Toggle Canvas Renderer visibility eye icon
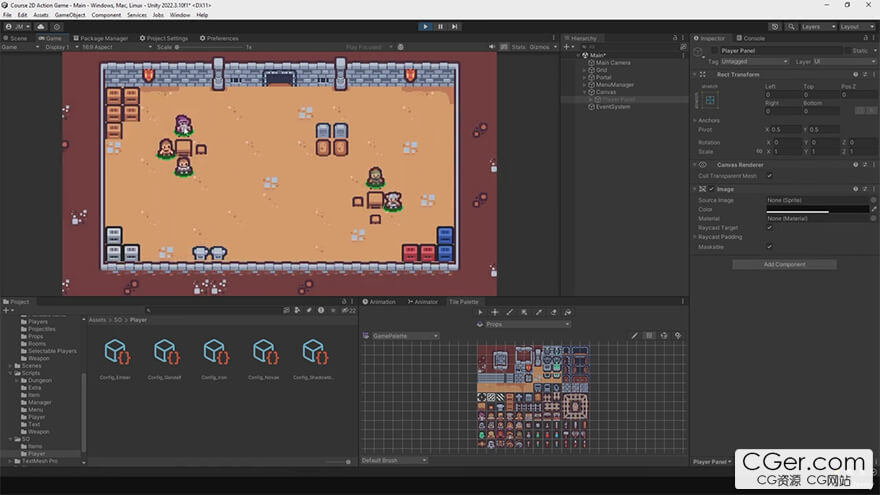This screenshot has height=495, width=880. tap(703, 165)
